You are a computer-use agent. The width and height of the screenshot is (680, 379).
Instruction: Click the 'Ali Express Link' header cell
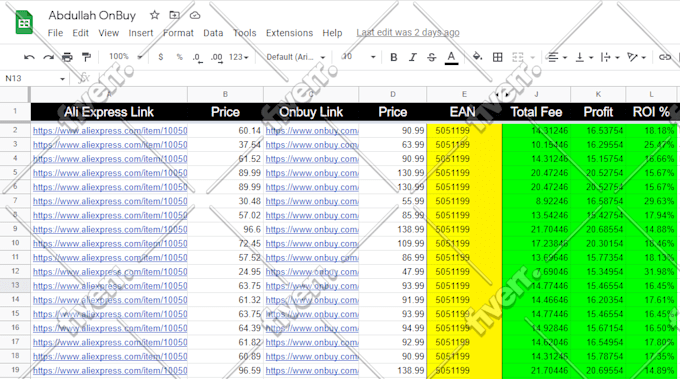click(109, 112)
